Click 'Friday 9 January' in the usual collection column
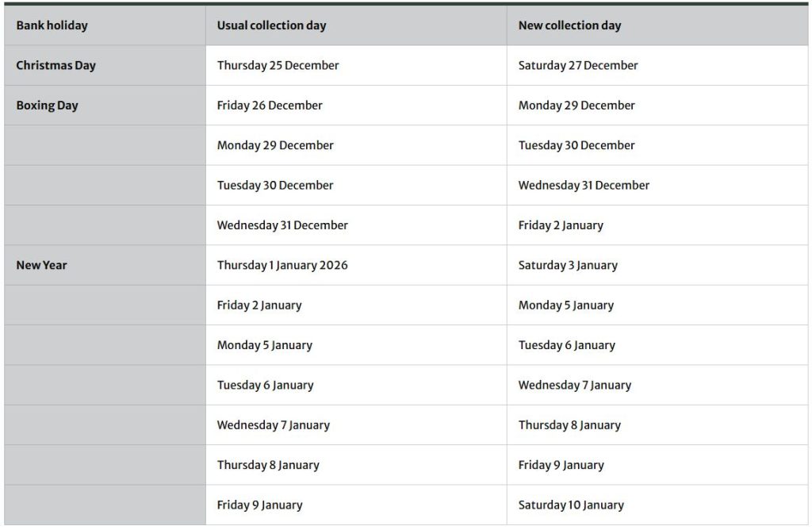 [259, 505]
